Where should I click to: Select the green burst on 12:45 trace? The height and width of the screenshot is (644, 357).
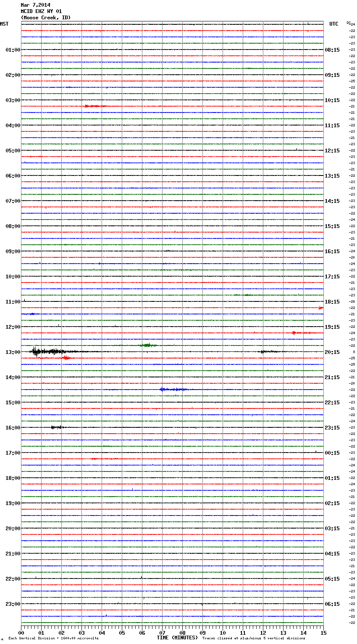pyautogui.click(x=148, y=345)
